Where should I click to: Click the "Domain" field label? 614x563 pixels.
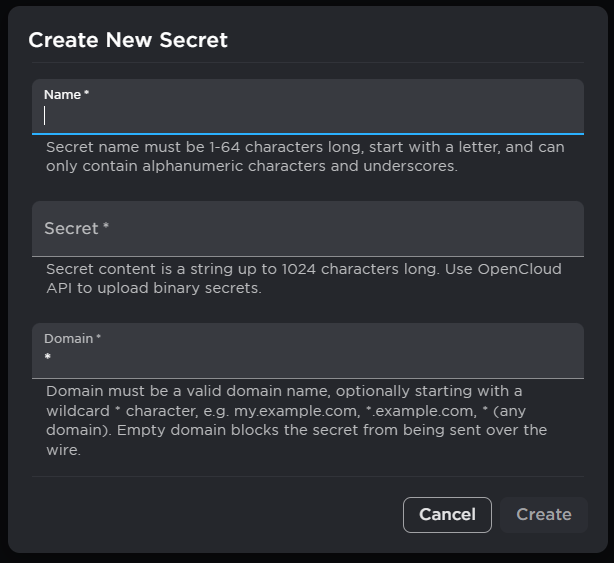68,338
